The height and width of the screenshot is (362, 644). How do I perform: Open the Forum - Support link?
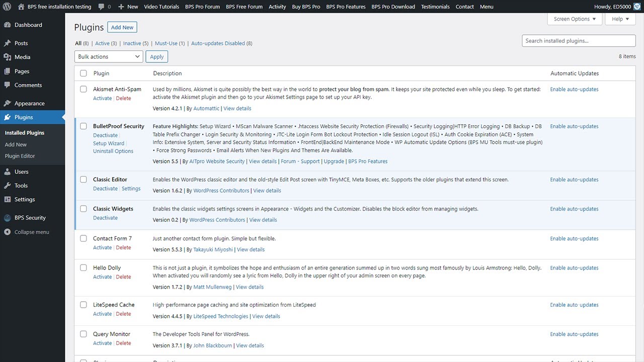pos(300,161)
